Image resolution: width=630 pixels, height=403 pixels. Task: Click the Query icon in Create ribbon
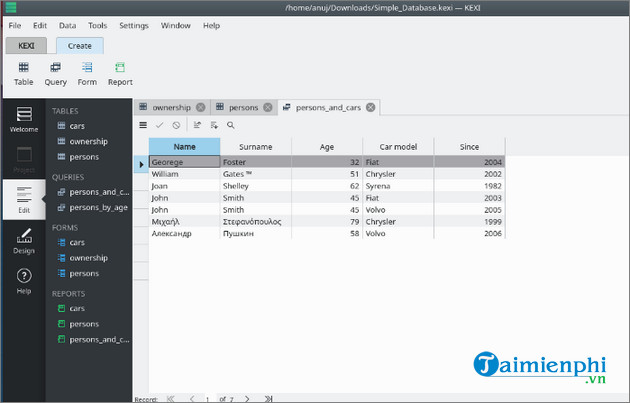pyautogui.click(x=55, y=74)
